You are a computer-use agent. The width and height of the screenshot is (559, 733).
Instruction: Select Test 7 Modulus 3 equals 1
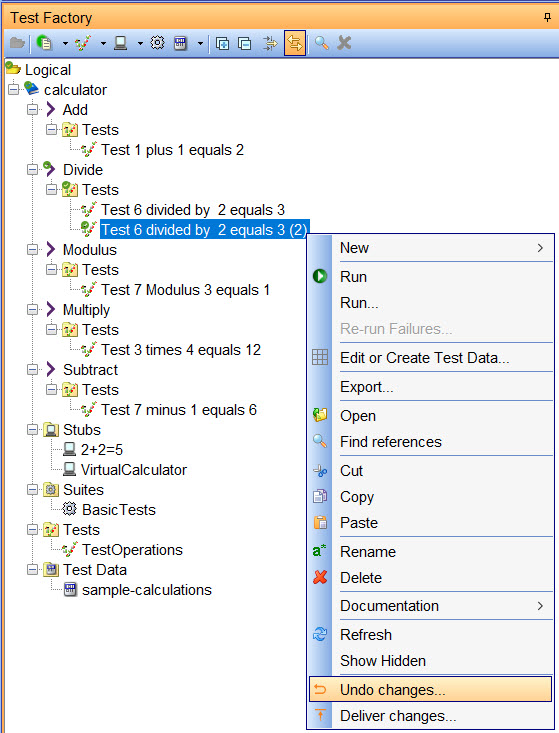pyautogui.click(x=185, y=290)
